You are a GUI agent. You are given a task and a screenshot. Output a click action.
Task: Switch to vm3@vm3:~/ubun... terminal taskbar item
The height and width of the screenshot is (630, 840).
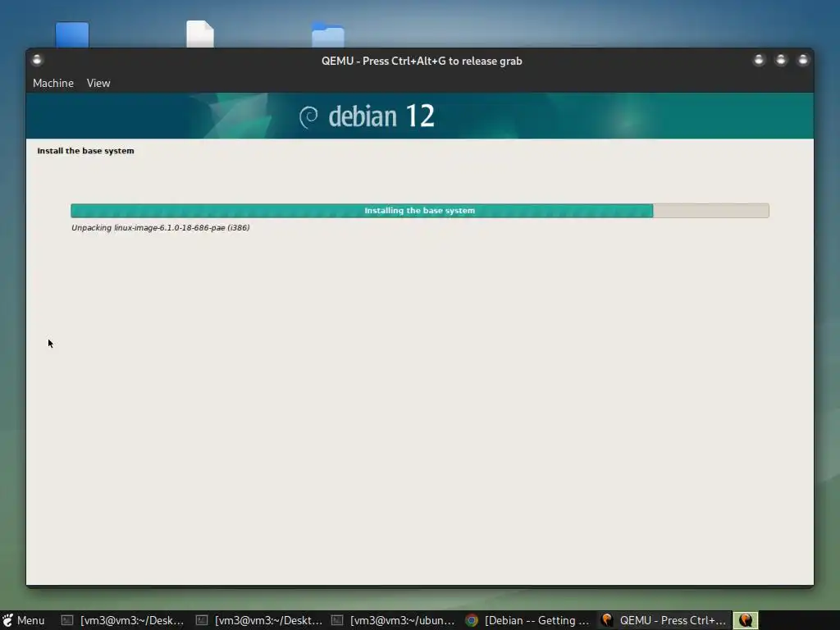(394, 620)
